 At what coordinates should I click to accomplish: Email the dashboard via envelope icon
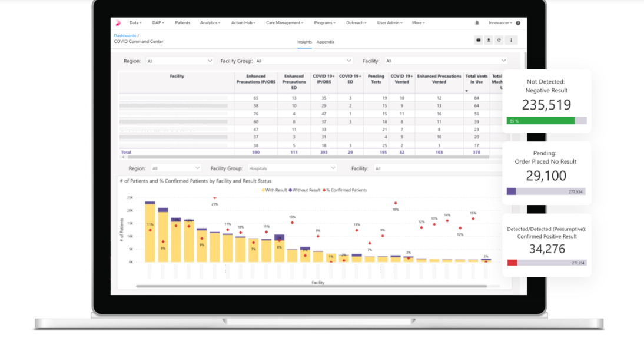(479, 40)
